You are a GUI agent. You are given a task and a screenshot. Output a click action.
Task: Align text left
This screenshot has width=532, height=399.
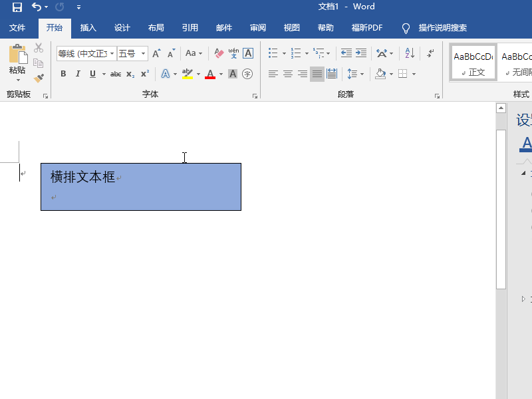point(273,74)
